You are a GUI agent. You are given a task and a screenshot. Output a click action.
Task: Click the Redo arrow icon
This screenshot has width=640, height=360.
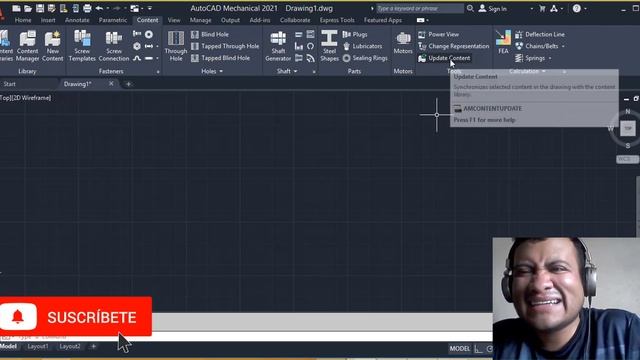(117, 8)
